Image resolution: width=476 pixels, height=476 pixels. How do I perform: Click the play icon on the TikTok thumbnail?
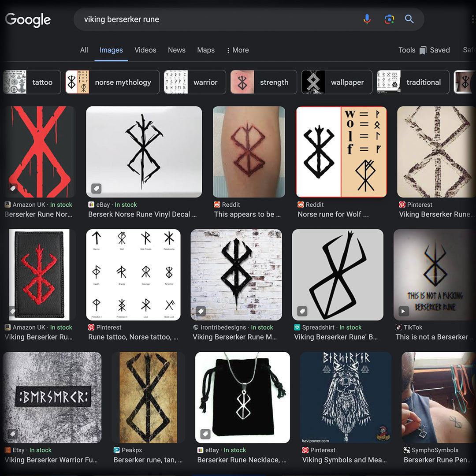pyautogui.click(x=403, y=312)
